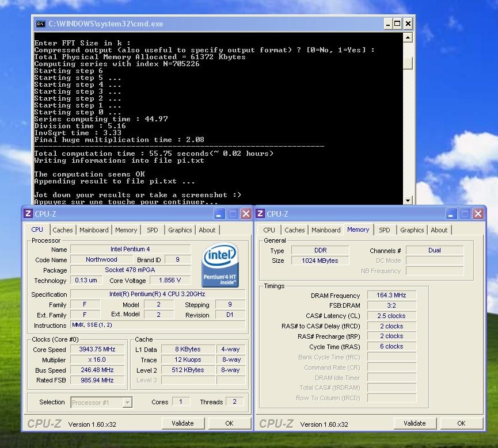Click the Instructions field MMX, SSE

click(158, 325)
